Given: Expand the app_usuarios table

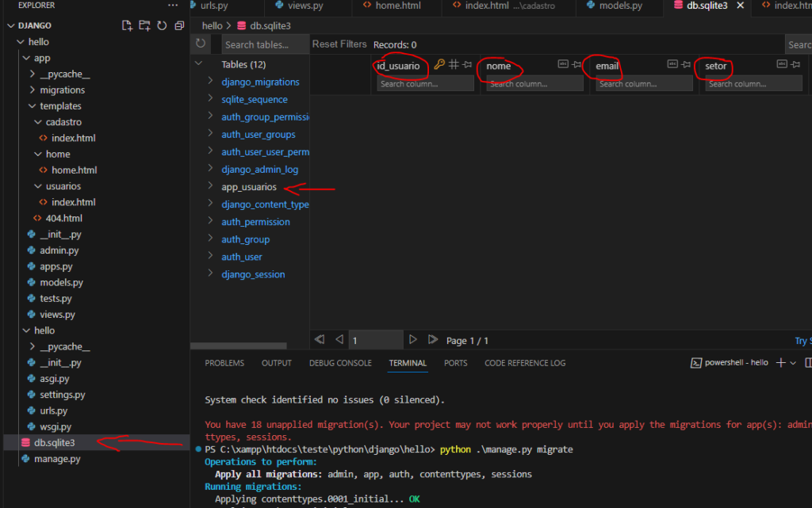Looking at the screenshot, I should (210, 187).
